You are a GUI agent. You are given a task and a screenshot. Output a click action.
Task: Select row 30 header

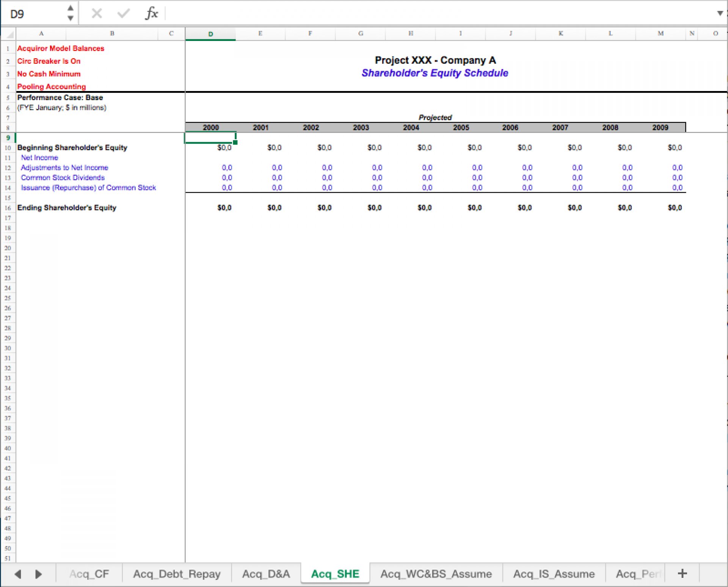pyautogui.click(x=8, y=348)
